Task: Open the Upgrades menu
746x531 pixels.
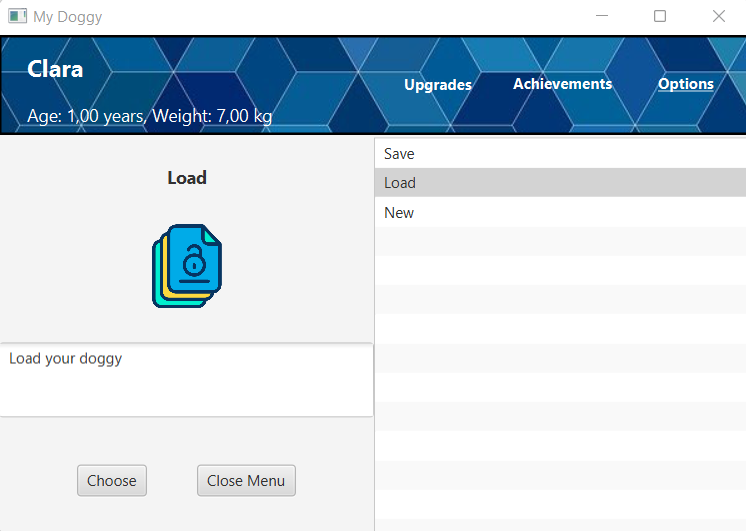Action: [437, 85]
